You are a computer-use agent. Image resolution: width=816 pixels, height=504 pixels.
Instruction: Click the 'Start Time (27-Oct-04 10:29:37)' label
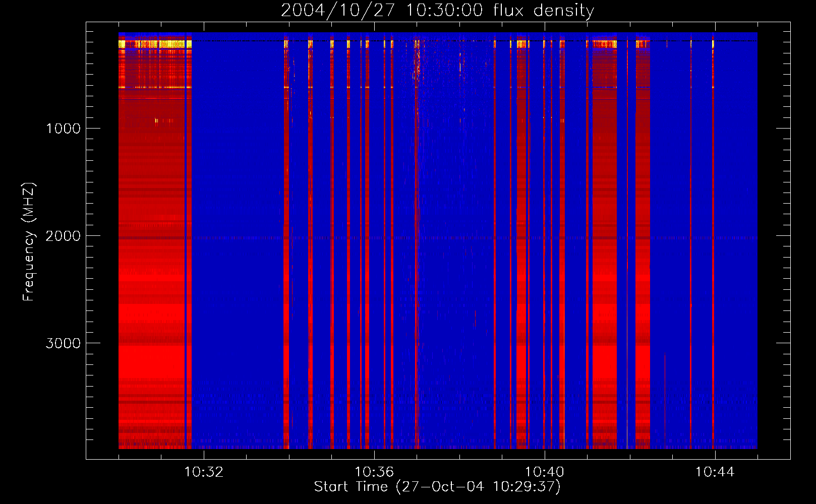(437, 486)
